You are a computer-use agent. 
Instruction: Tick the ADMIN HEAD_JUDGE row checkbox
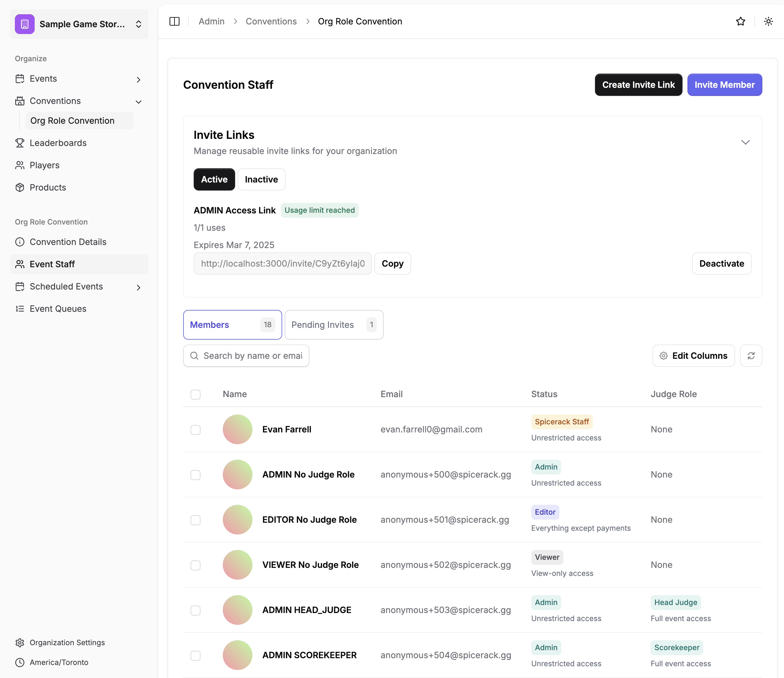coord(196,610)
